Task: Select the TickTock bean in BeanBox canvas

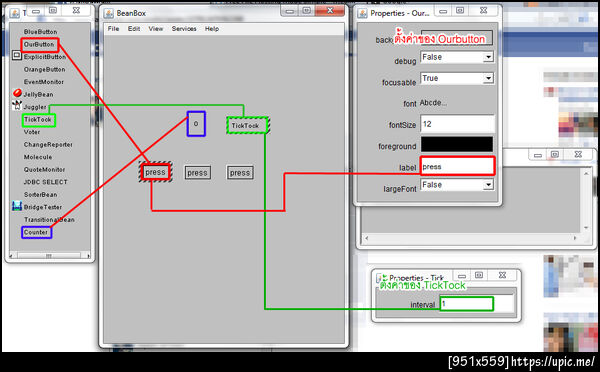Action: 247,126
